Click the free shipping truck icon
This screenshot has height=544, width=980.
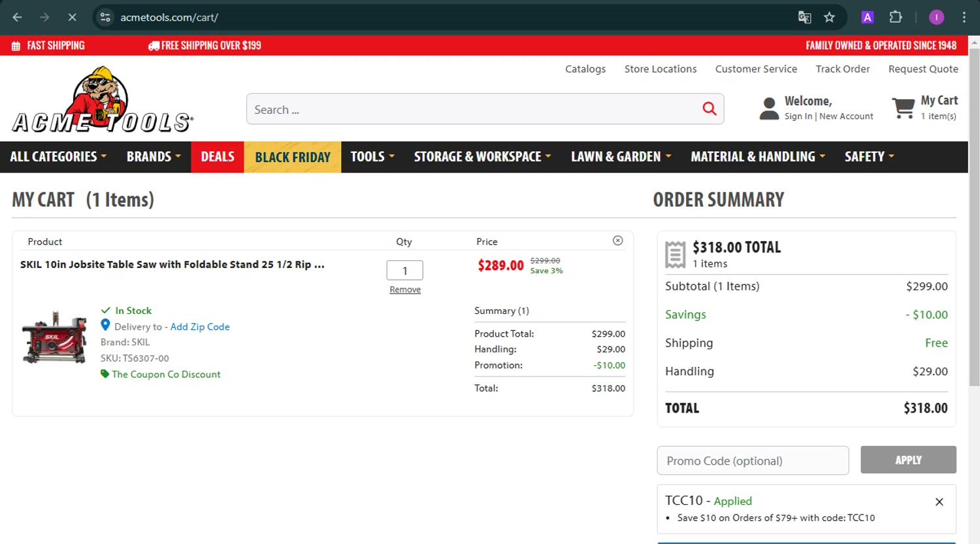click(154, 46)
